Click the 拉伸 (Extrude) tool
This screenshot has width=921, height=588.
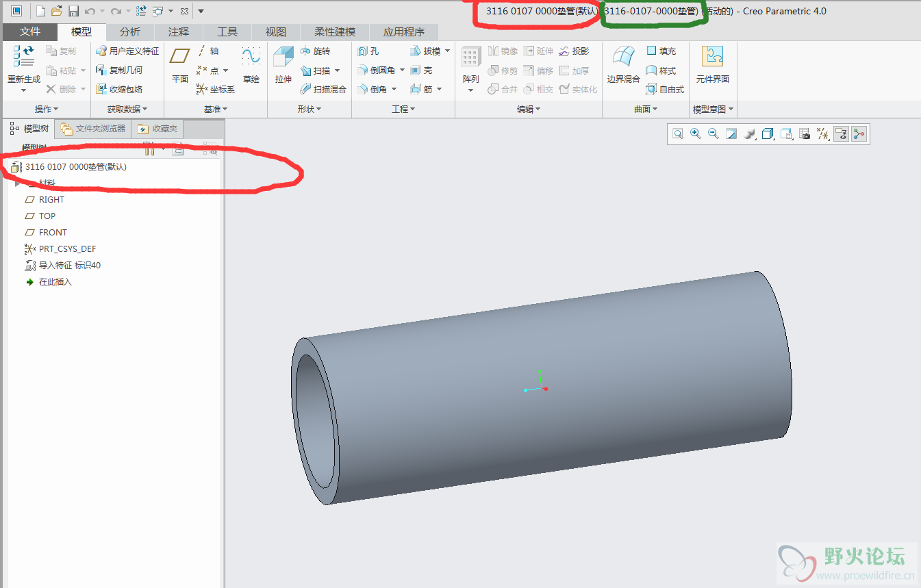pyautogui.click(x=283, y=66)
